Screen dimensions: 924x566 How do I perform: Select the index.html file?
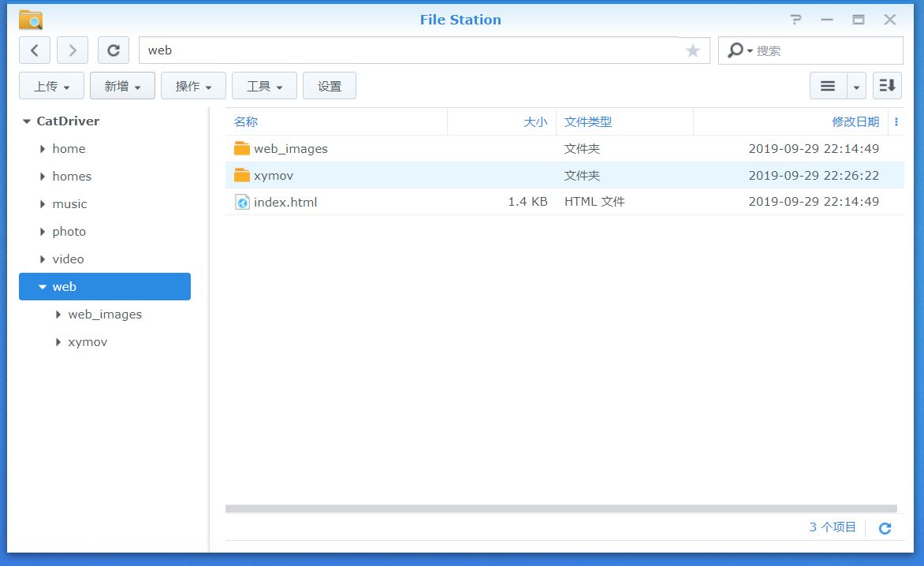point(286,202)
